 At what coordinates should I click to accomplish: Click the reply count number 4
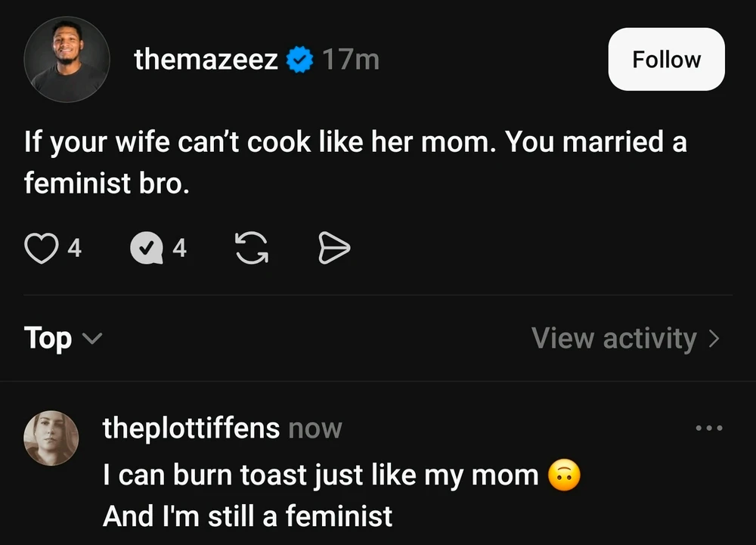coord(179,248)
